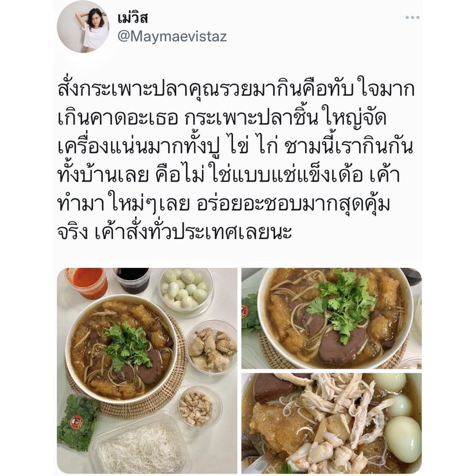Open the three-dot more options menu

412,18
